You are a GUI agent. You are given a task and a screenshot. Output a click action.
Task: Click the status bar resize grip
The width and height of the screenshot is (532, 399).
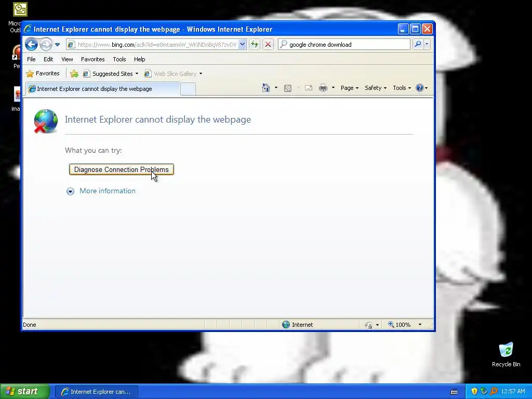click(431, 326)
